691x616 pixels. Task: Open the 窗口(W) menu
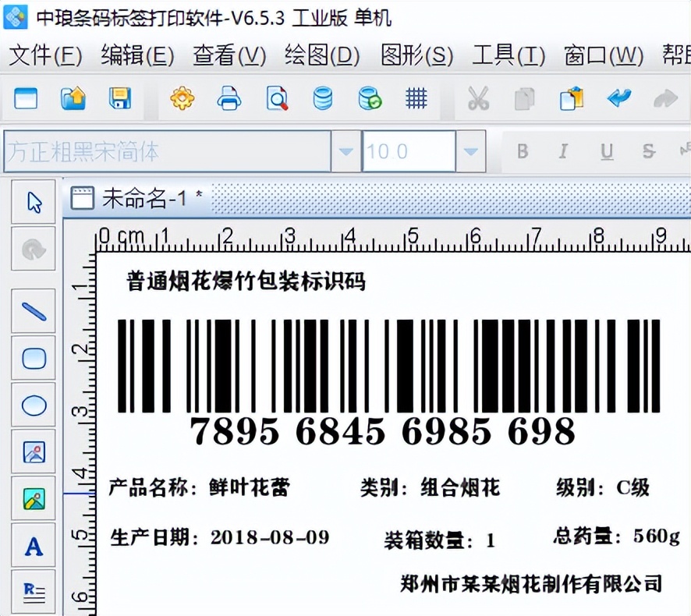tap(604, 55)
